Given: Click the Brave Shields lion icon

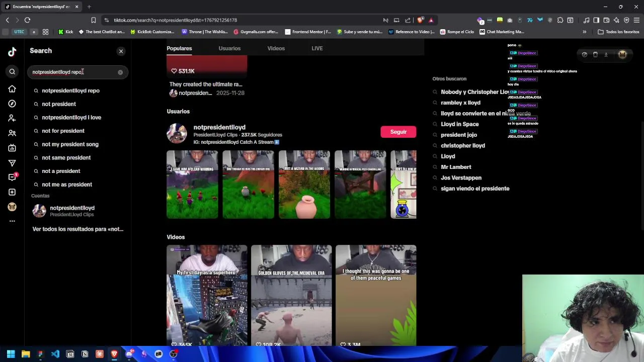Looking at the screenshot, I should click(x=420, y=20).
